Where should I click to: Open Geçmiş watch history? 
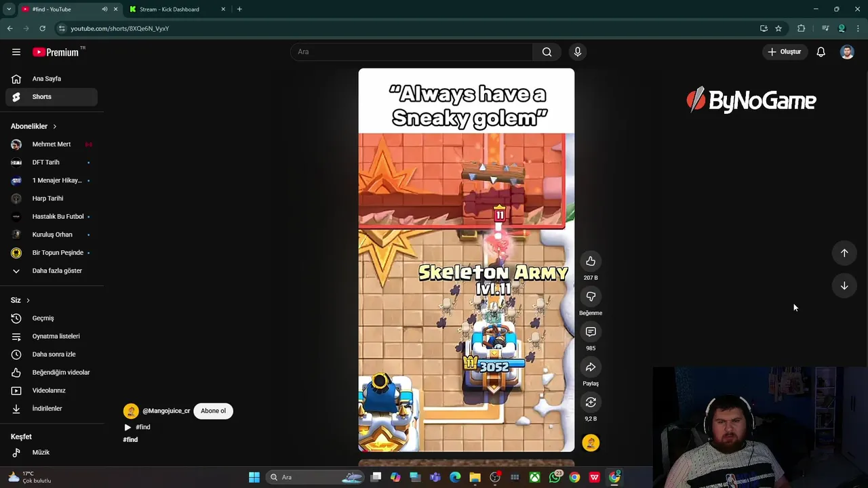pos(52,318)
